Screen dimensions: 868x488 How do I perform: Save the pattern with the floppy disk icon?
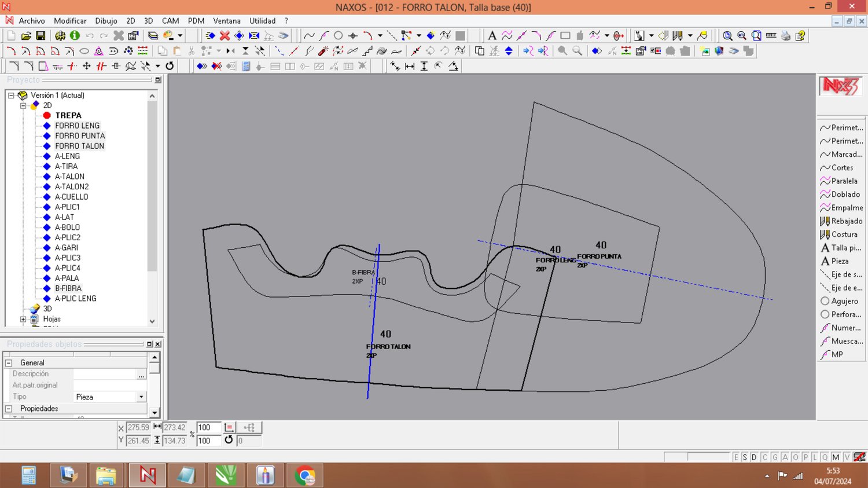41,36
